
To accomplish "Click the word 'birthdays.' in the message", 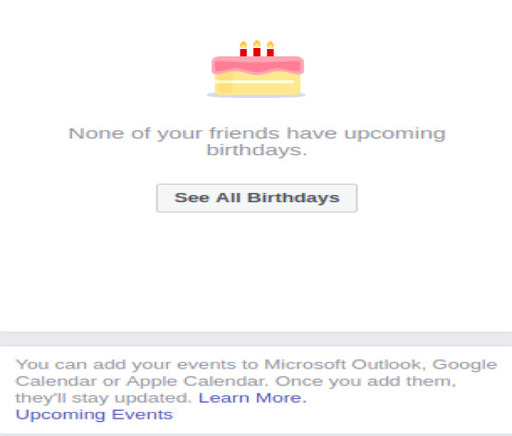I will pos(256,150).
